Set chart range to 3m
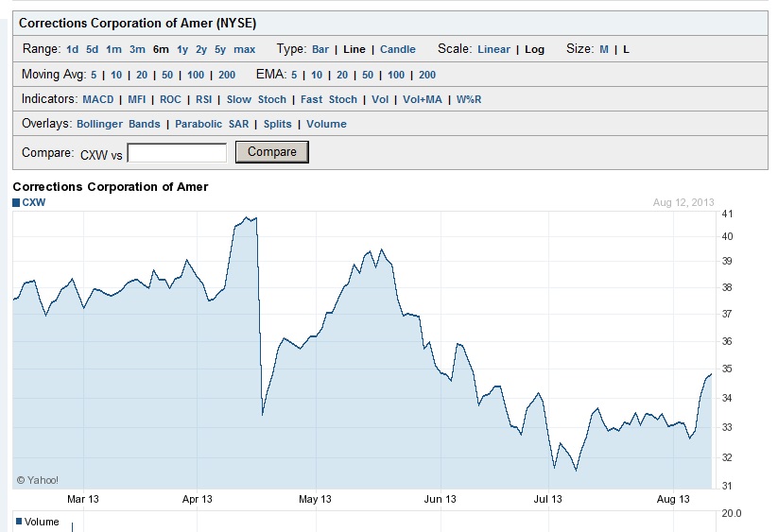The width and height of the screenshot is (778, 532). (137, 49)
